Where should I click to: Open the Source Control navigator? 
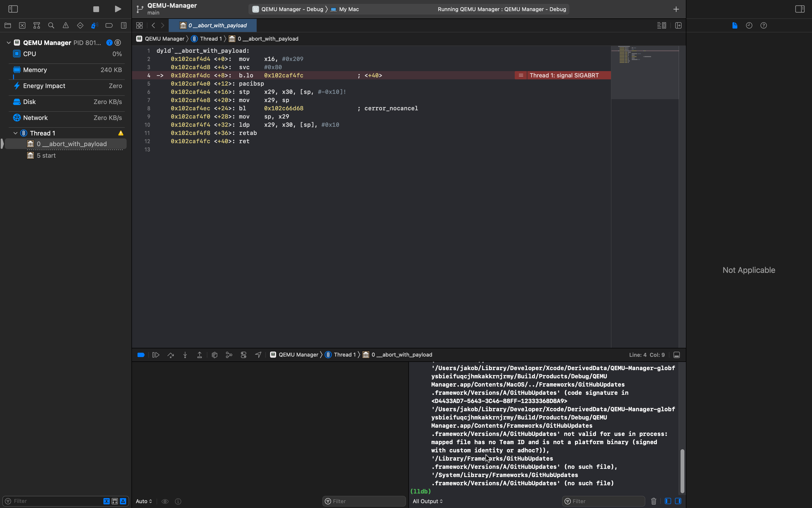tap(22, 26)
